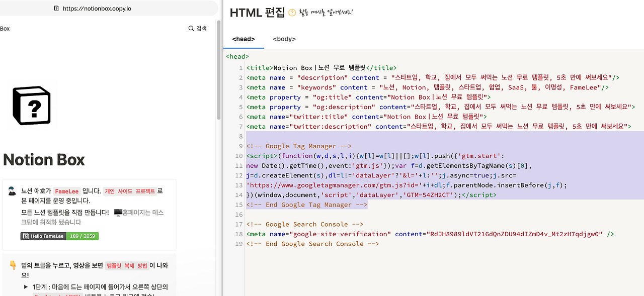Open the 활용 예시를 알아보세요! link
This screenshot has width=644, height=296.
326,13
